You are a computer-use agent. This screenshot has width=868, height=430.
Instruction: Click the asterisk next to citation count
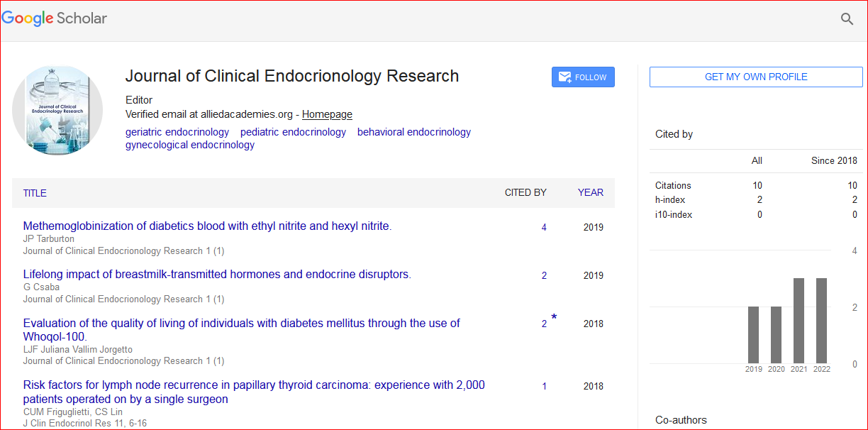(x=554, y=318)
